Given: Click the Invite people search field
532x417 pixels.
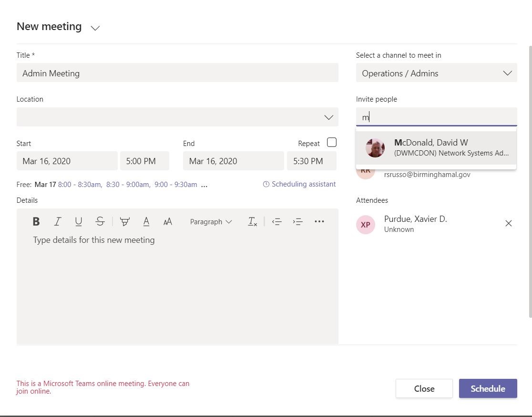Looking at the screenshot, I should 436,117.
